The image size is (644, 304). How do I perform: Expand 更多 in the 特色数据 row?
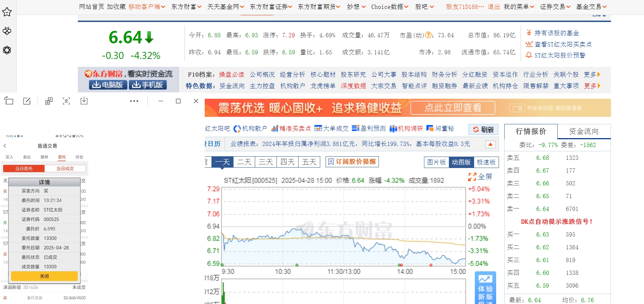click(592, 86)
